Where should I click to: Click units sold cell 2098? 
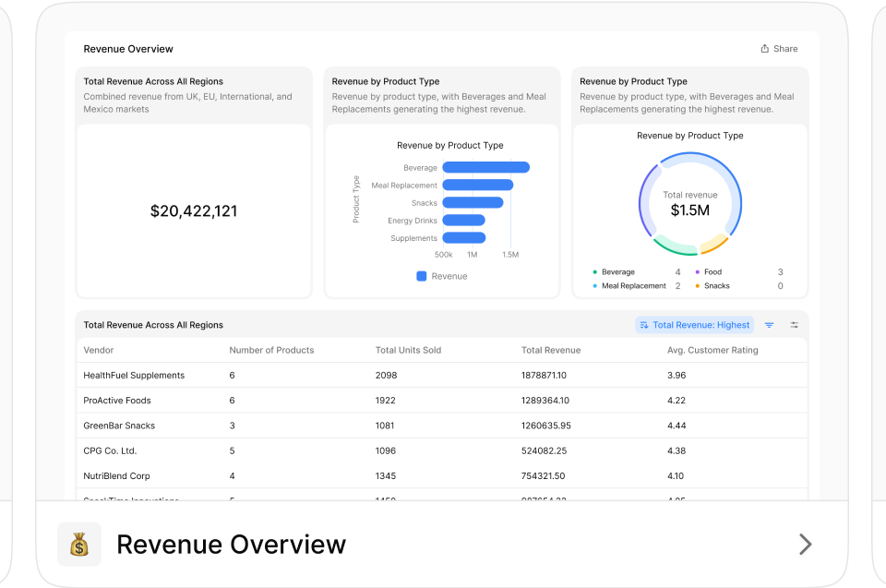pos(386,376)
